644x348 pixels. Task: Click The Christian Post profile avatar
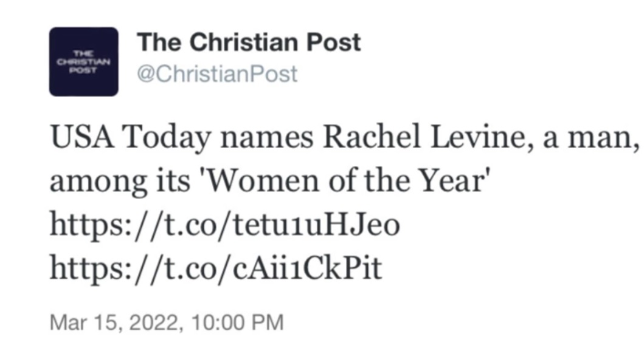pyautogui.click(x=84, y=61)
